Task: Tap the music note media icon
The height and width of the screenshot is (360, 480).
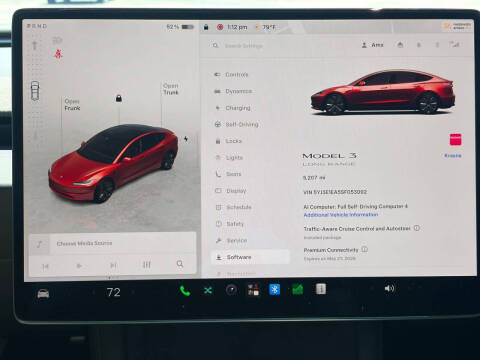Action: point(39,244)
